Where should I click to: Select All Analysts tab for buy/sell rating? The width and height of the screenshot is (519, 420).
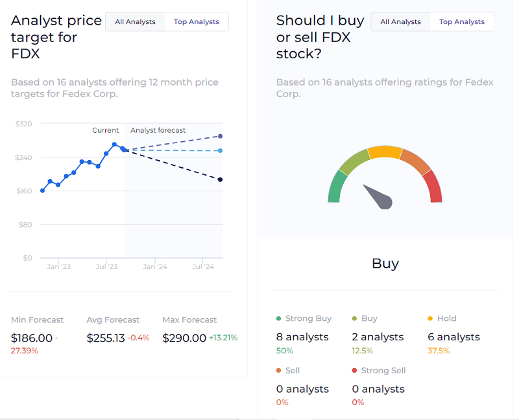tap(400, 22)
